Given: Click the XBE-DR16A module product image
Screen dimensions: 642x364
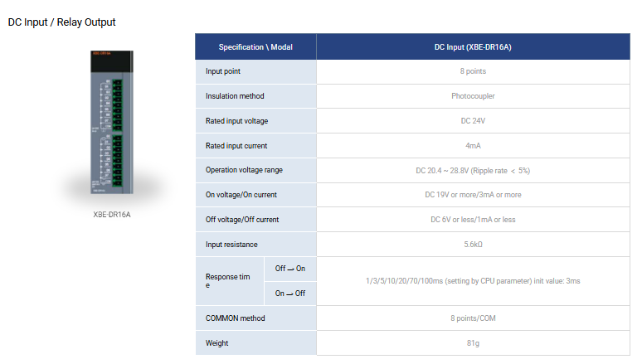Looking at the screenshot, I should pyautogui.click(x=112, y=124).
